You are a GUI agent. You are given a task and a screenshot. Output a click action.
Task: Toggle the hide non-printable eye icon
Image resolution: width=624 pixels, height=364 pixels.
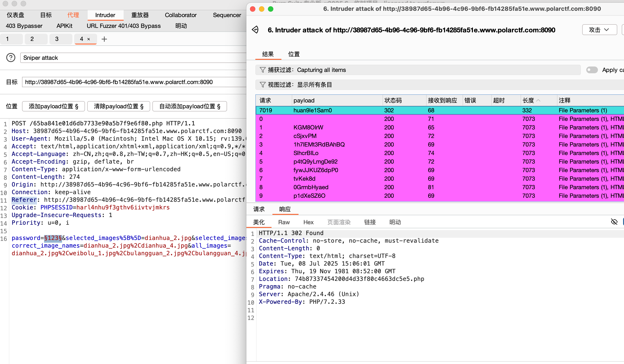tap(614, 222)
